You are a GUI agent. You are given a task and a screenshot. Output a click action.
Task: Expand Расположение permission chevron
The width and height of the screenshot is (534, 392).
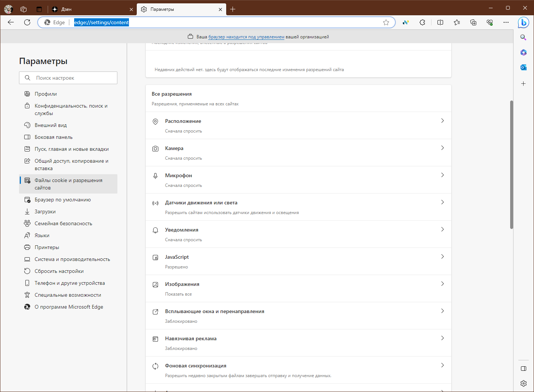pos(442,121)
